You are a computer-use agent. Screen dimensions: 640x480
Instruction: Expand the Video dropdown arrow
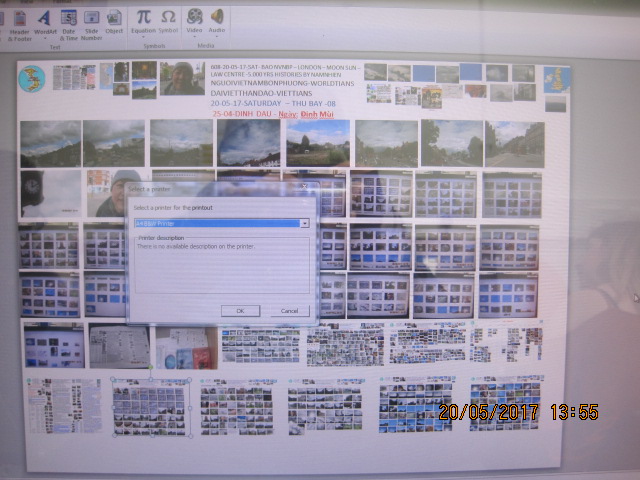[x=194, y=37]
